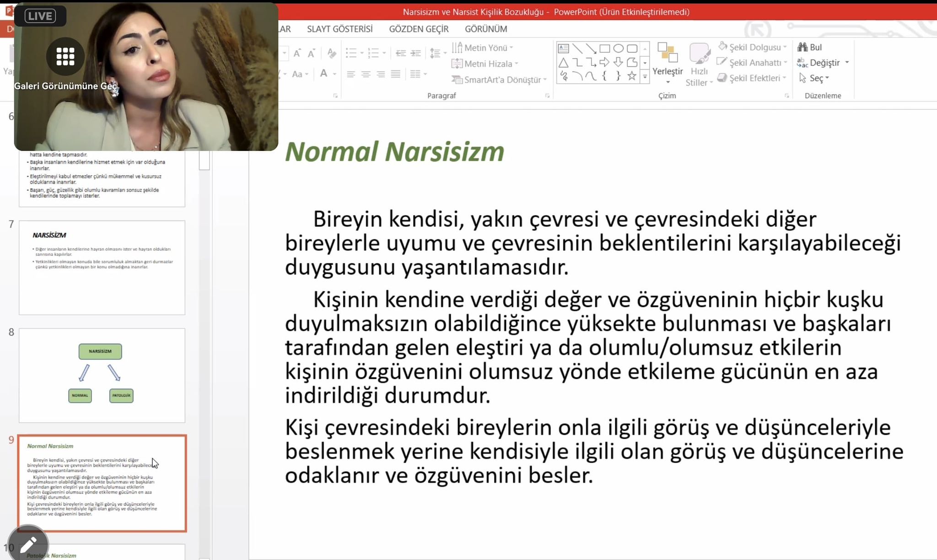Click the Bul (Find) binoculars button
This screenshot has width=937, height=560.
(x=810, y=47)
